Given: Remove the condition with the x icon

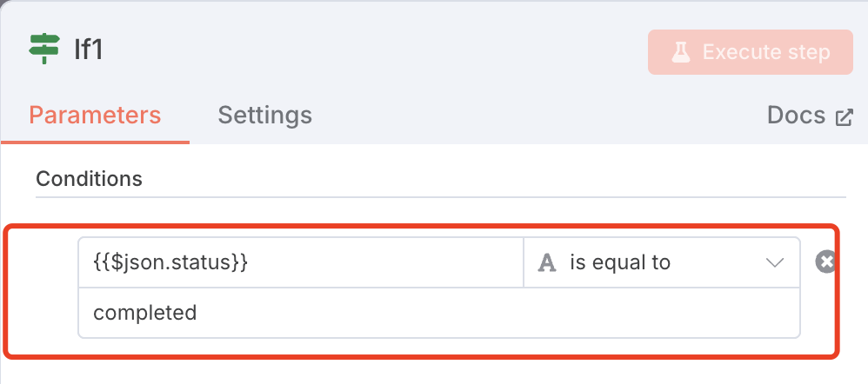Looking at the screenshot, I should pyautogui.click(x=825, y=262).
